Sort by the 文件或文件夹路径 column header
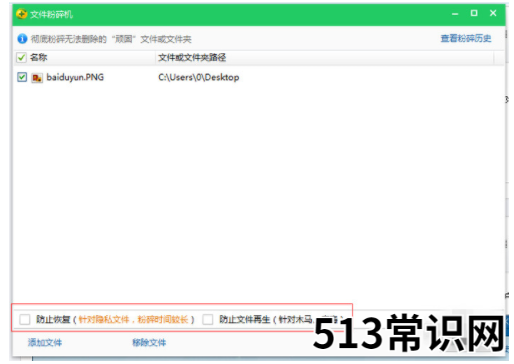Image resolution: width=514 pixels, height=364 pixels. [x=192, y=57]
